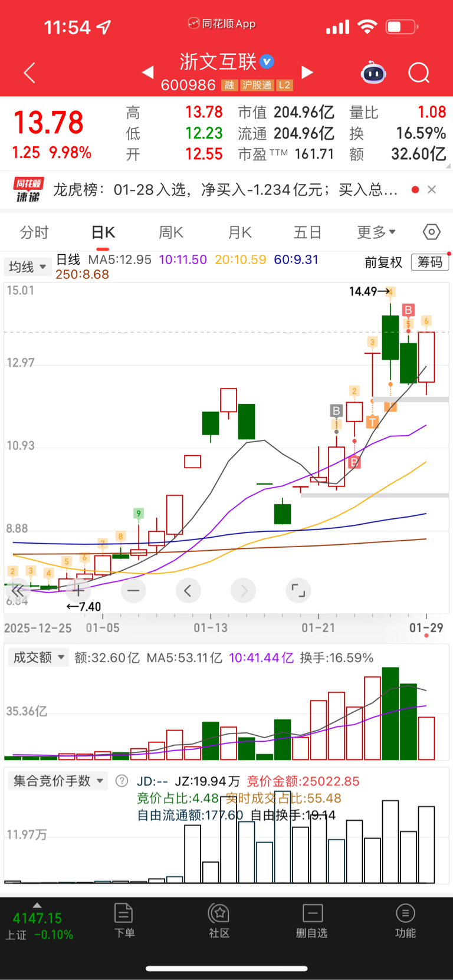Move chart right with chevron button

click(x=244, y=590)
